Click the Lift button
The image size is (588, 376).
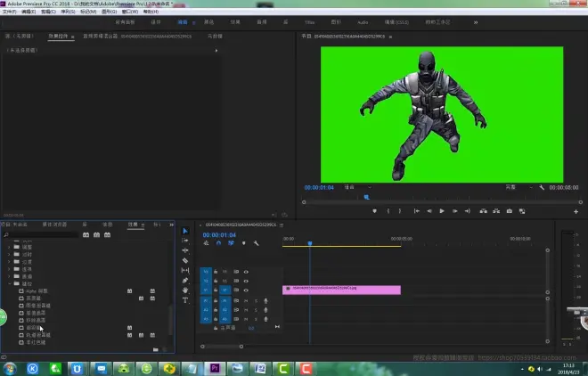484,211
